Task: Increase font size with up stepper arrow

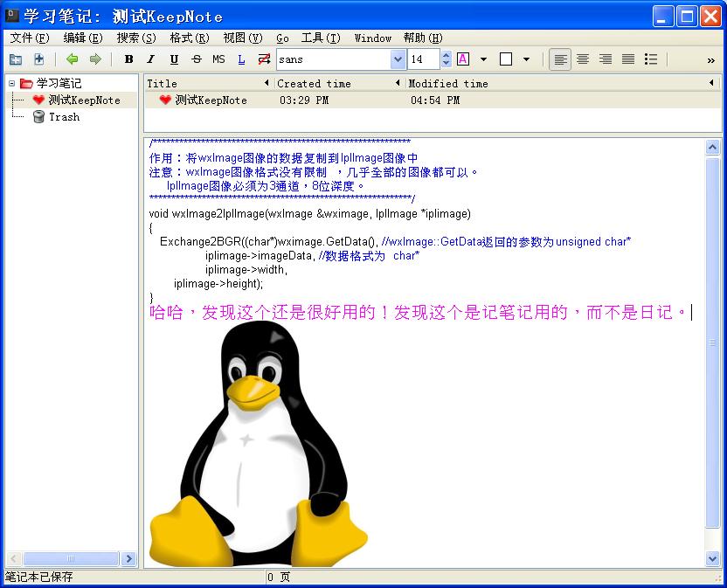Action: tap(446, 55)
